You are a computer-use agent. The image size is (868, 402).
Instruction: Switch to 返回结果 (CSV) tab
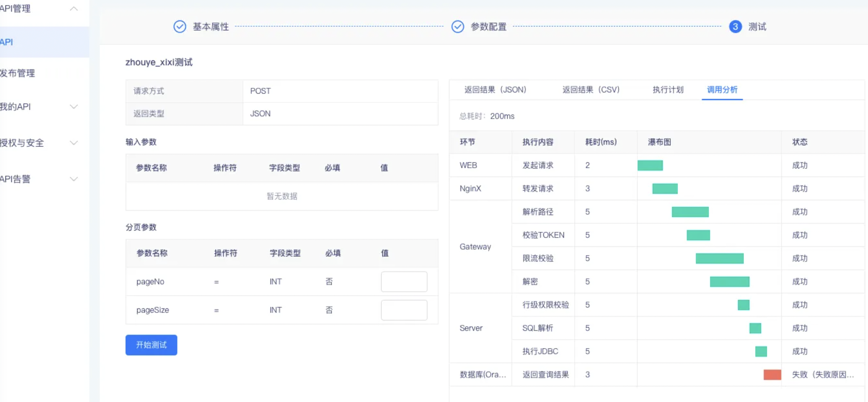591,89
